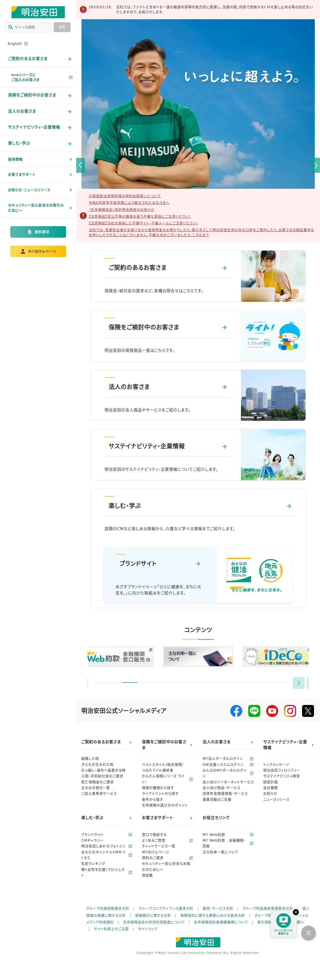Image resolution: width=320 pixels, height=980 pixels.
Task: Expand お知らせ・ニュースリリース sidebar item
Action: click(x=38, y=190)
